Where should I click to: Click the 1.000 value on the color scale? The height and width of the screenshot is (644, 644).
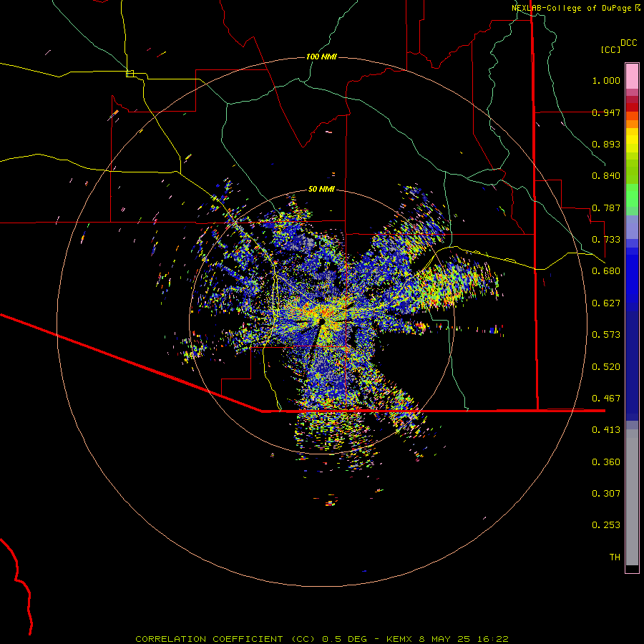click(x=606, y=80)
